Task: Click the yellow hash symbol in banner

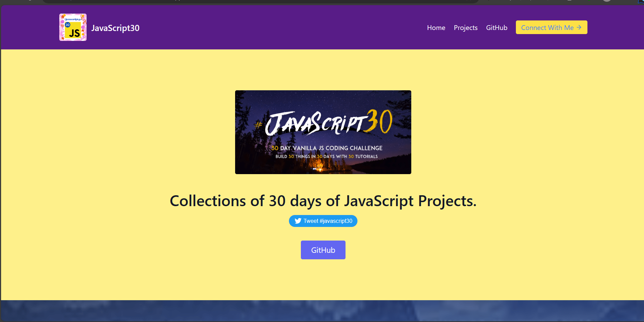Action: (x=258, y=125)
